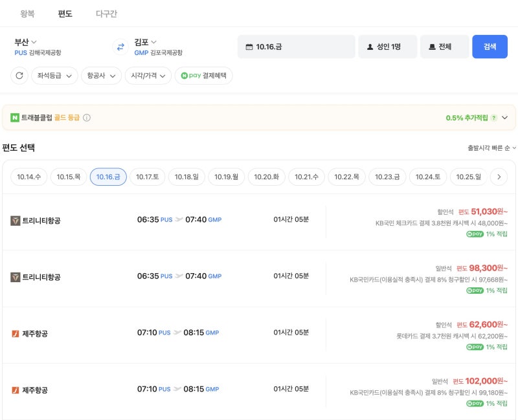Click 롯데카드 캐시백 62,200원 text
The image size is (518, 420).
pos(452,337)
